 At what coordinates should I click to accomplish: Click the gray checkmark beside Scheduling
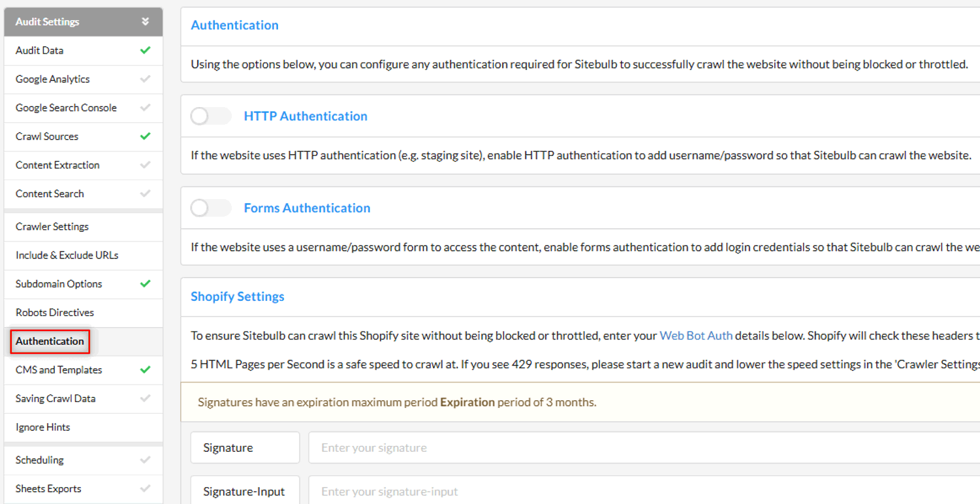tap(144, 460)
